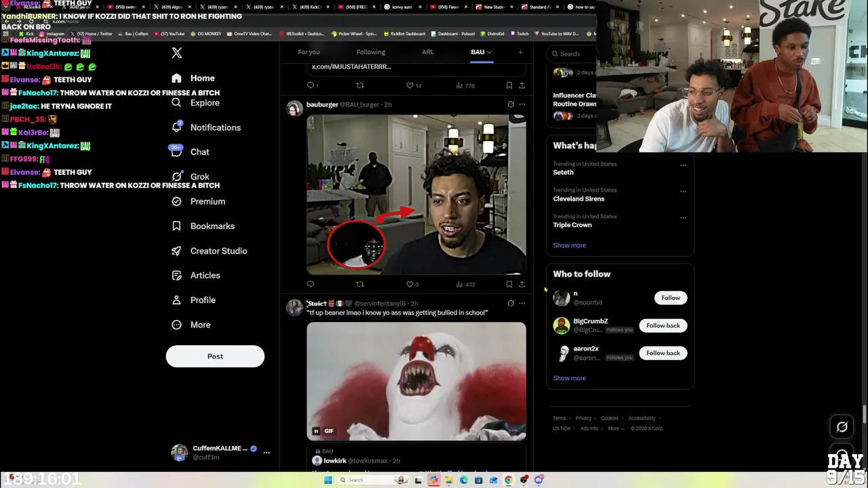Image resolution: width=868 pixels, height=488 pixels.
Task: Follow back BigCrumbZ
Action: point(663,325)
